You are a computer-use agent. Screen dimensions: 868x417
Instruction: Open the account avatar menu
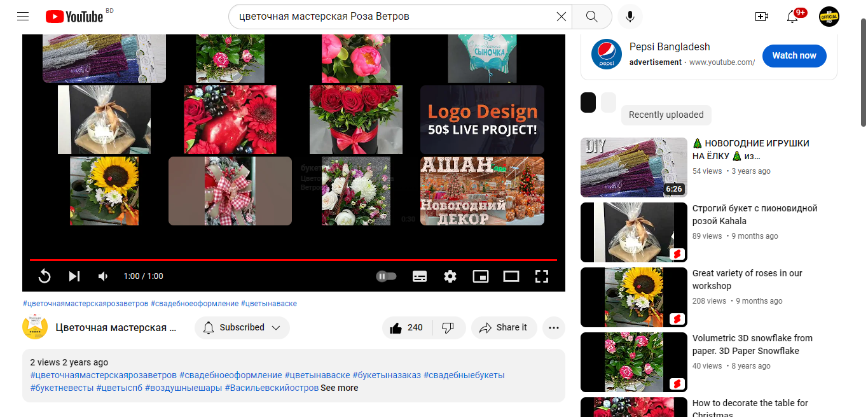pos(829,17)
